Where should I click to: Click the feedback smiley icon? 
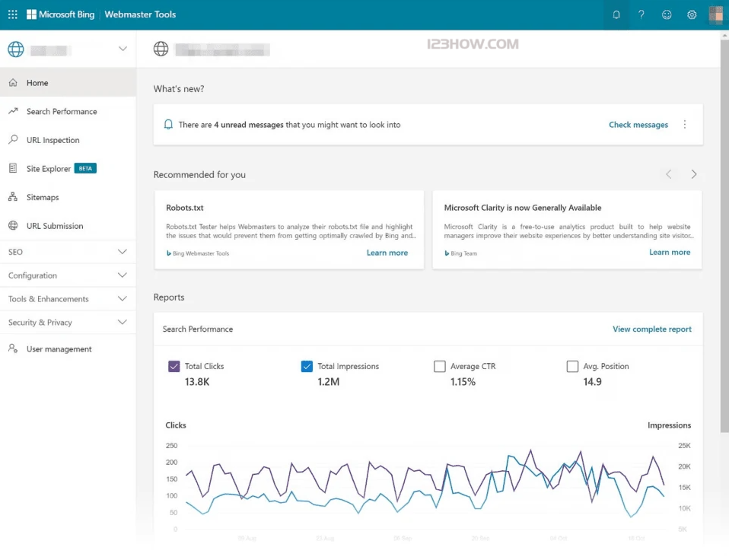tap(667, 14)
